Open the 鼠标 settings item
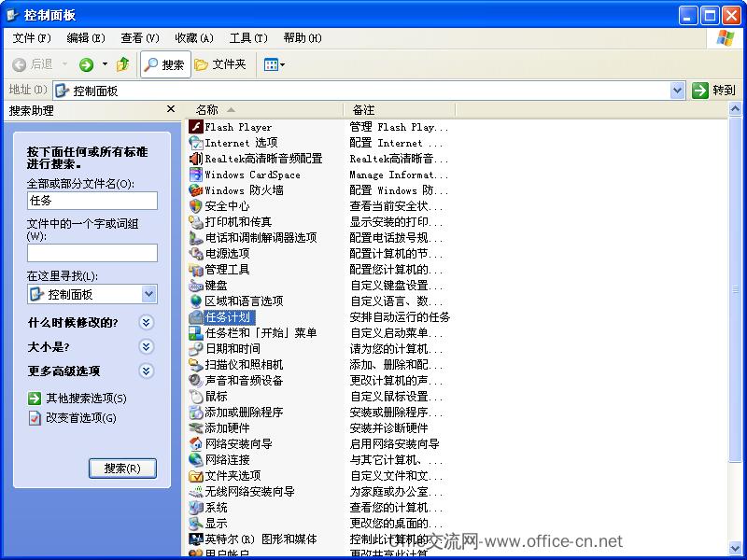Screen dimensions: 747x560 click(x=217, y=396)
